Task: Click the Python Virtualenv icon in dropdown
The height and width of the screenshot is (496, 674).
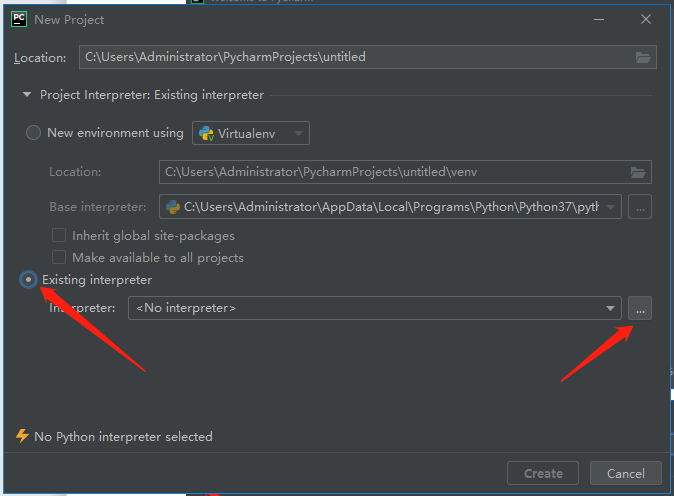Action: [206, 134]
